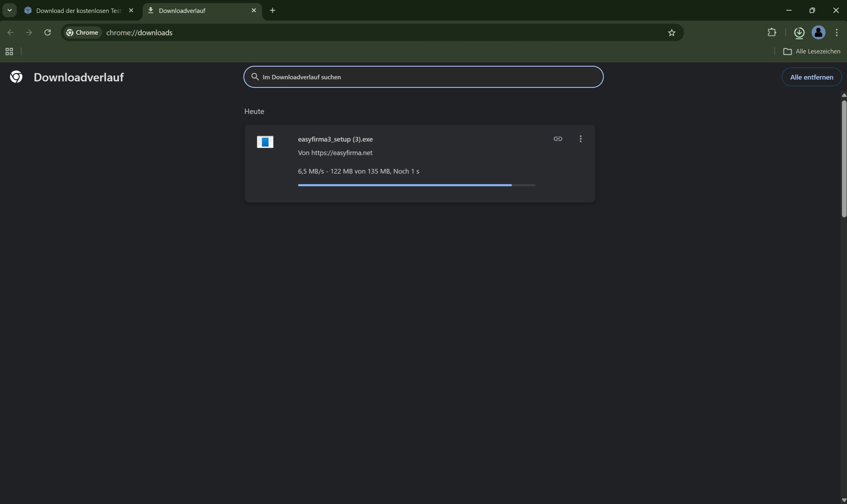Open the Chrome profile avatar
The image size is (847, 504).
pos(819,33)
